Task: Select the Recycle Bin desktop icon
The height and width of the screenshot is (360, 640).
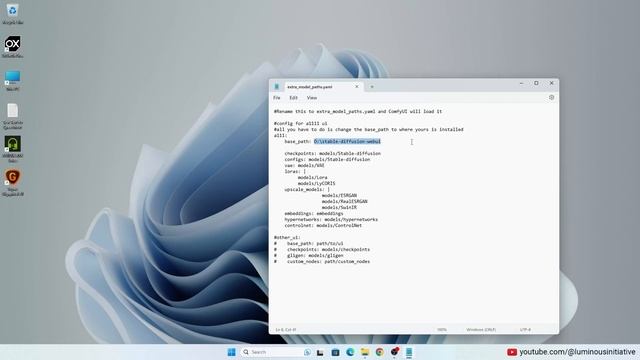Action: click(12, 14)
